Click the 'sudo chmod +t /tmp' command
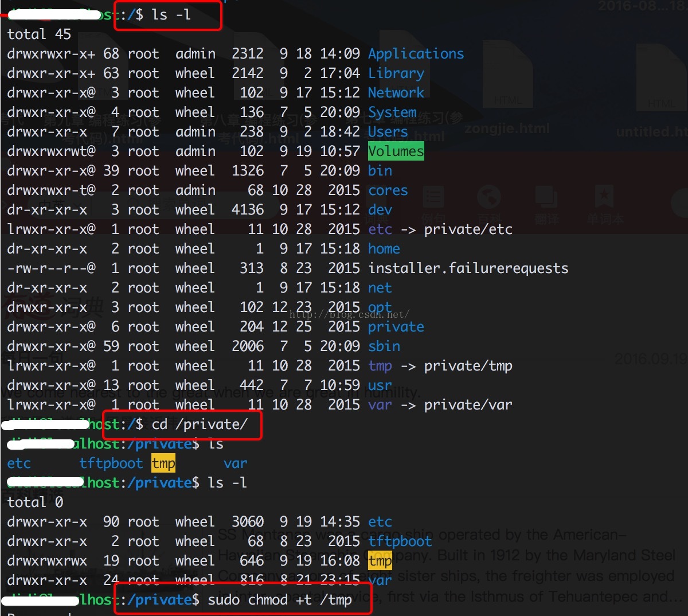This screenshot has height=616, width=688. coord(279,600)
